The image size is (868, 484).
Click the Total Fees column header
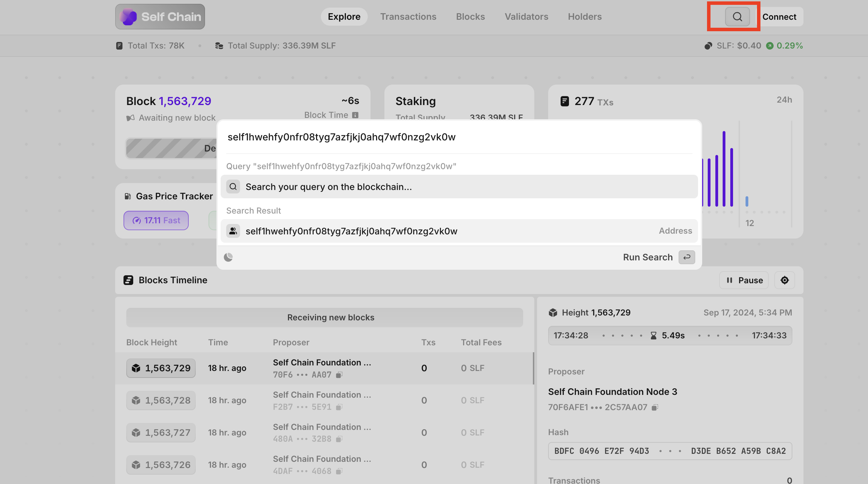point(481,343)
